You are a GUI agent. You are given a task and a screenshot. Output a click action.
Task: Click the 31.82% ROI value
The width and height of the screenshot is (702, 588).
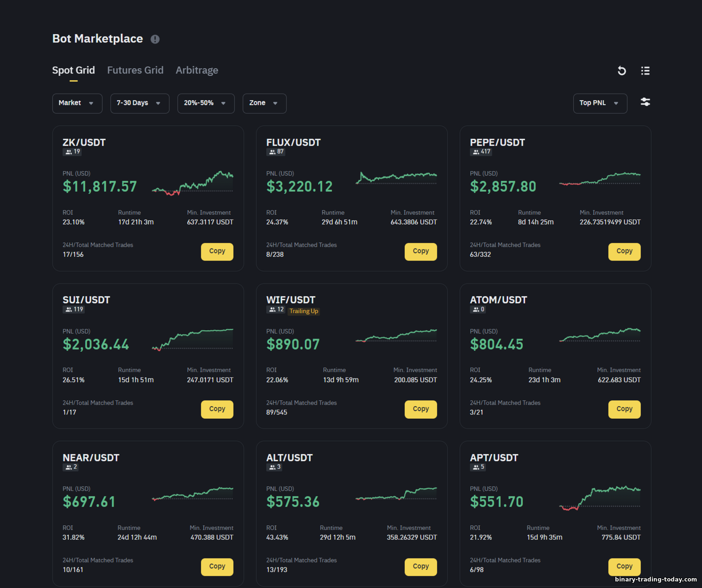(73, 537)
